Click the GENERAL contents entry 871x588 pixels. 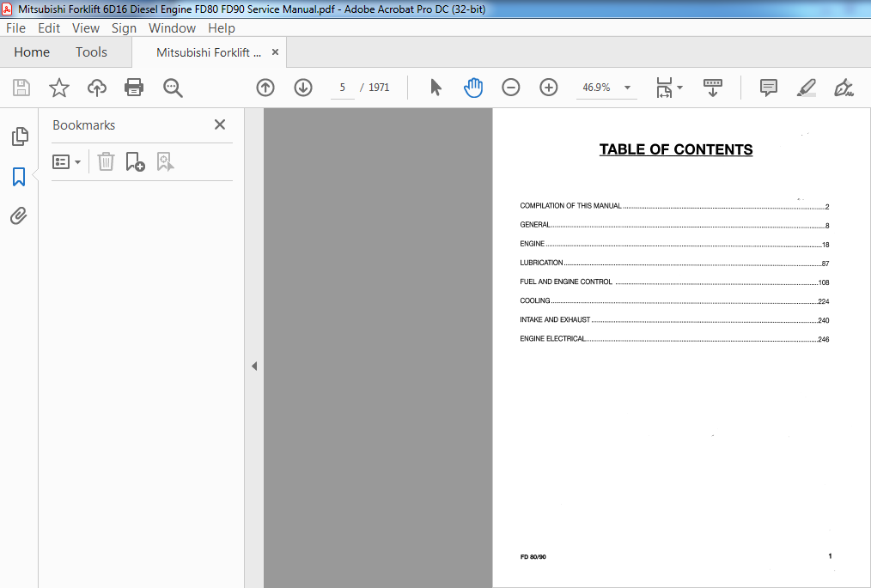click(x=674, y=225)
